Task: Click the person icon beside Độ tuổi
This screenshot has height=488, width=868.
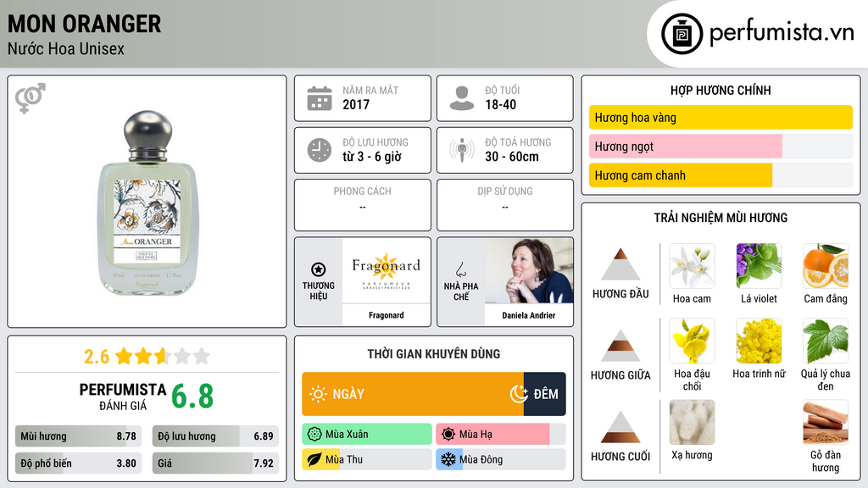Action: [462, 98]
